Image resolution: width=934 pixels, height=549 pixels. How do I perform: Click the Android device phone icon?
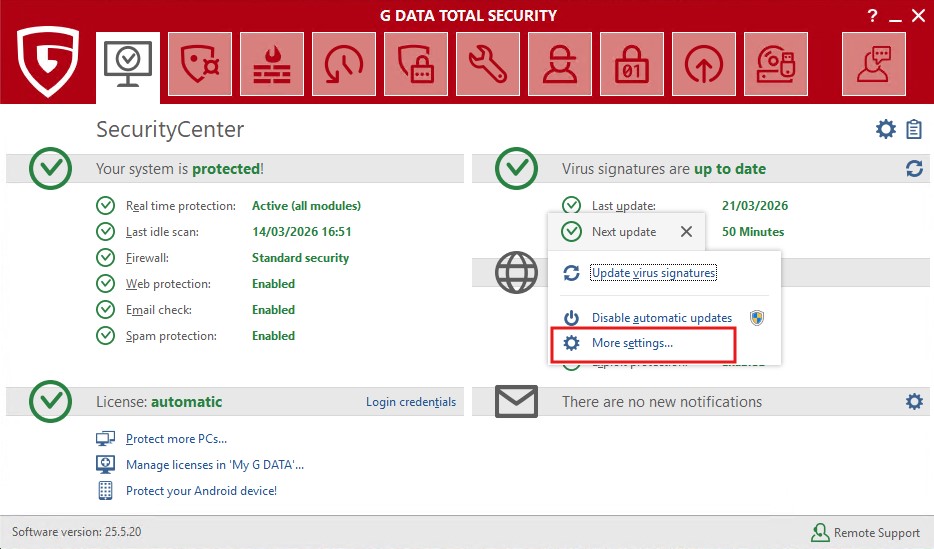point(105,491)
